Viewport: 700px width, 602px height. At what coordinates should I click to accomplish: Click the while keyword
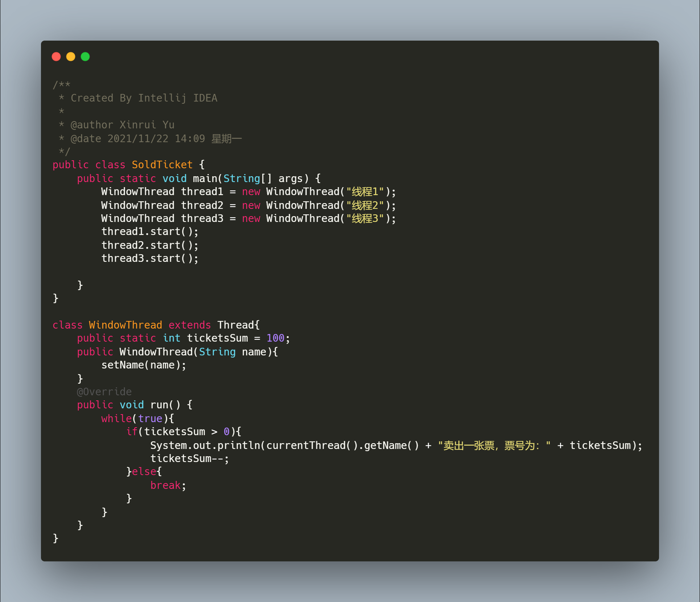tap(116, 418)
